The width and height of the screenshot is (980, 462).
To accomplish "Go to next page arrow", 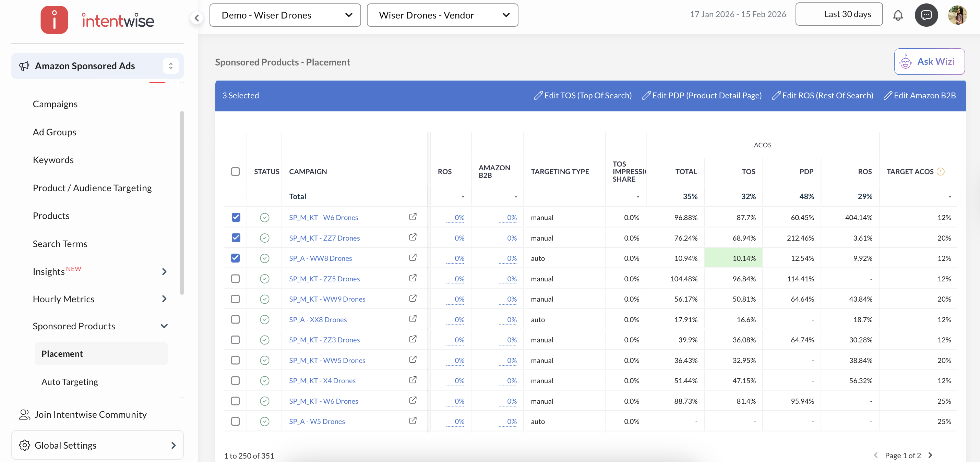I will point(931,455).
